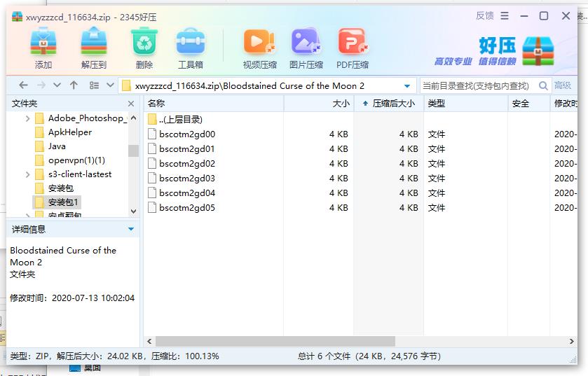The width and height of the screenshot is (588, 376).
Task: Go back with the left arrow
Action: click(x=23, y=85)
